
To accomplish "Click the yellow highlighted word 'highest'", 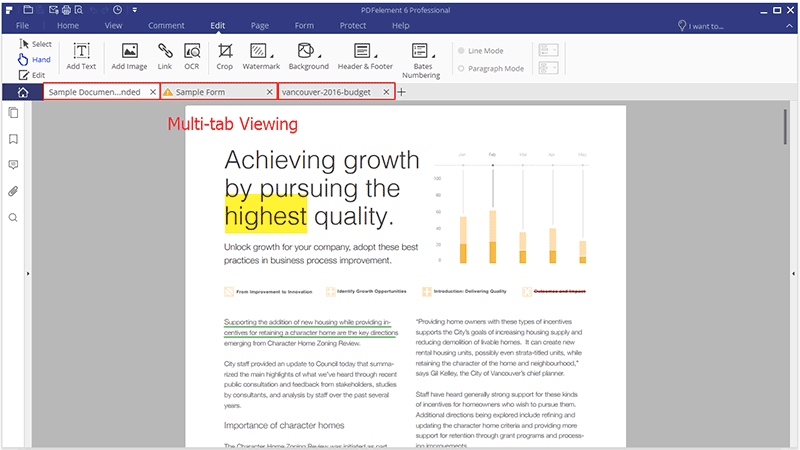I will pos(266,216).
